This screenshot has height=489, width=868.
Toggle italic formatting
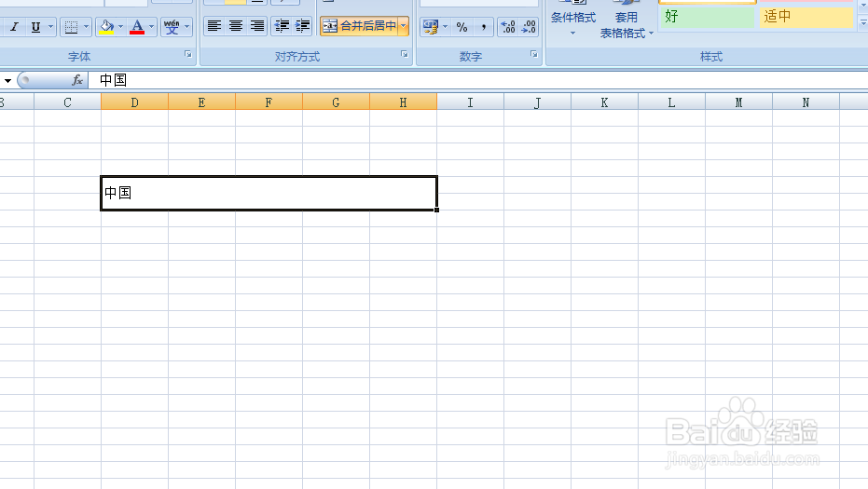pyautogui.click(x=14, y=27)
